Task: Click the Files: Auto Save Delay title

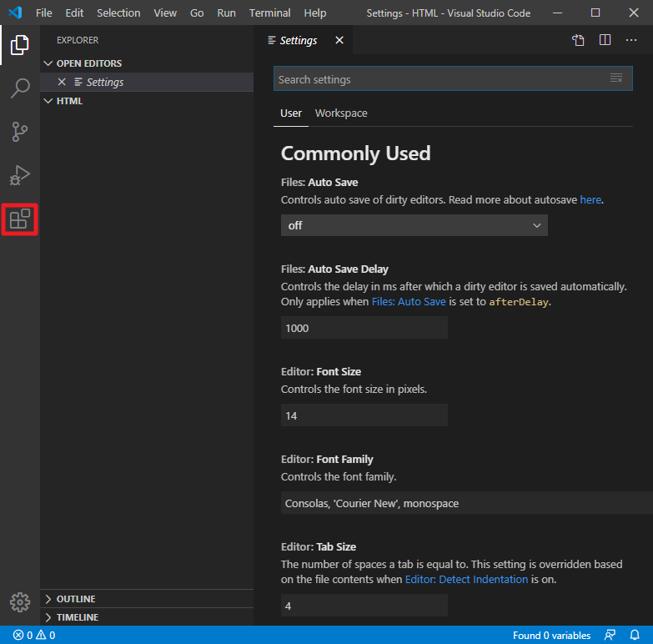Action: point(334,269)
